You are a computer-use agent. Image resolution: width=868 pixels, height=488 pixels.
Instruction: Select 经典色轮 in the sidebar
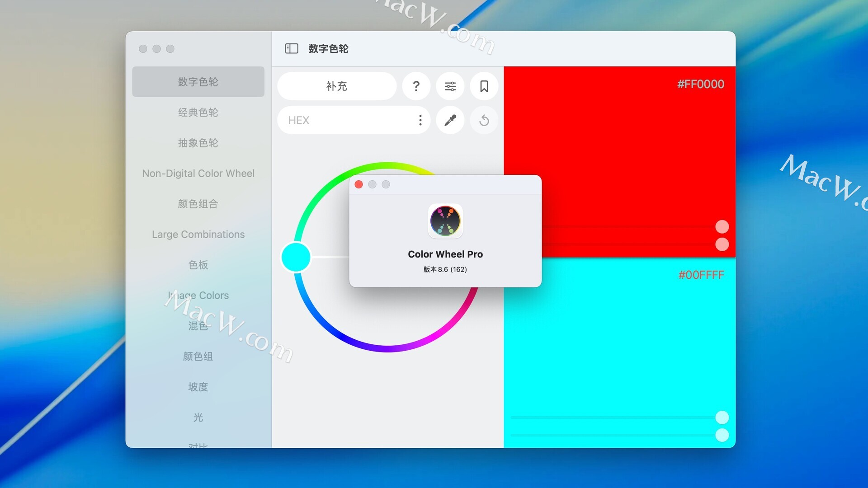point(198,112)
